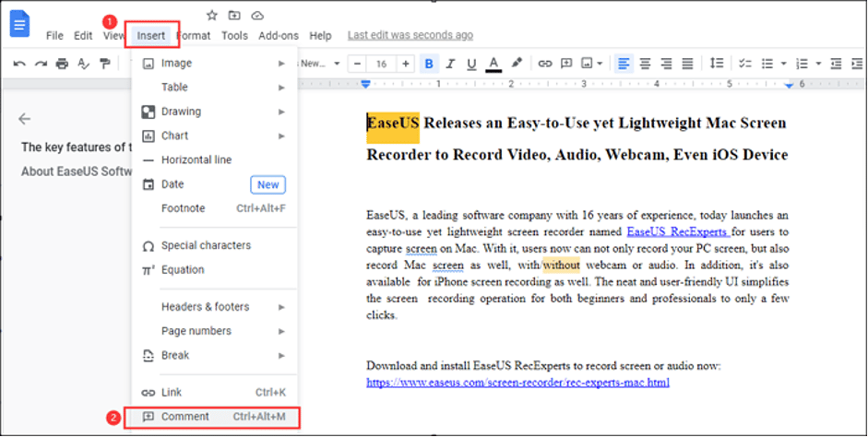
Task: Activate the paint format tool
Action: (104, 64)
